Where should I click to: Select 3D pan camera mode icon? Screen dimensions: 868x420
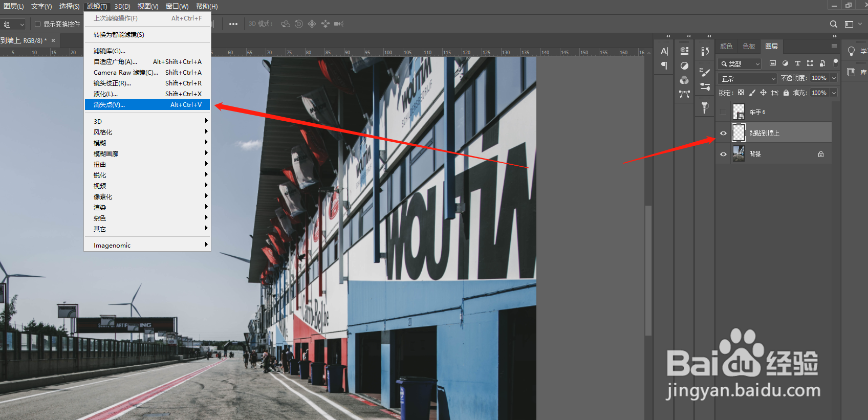click(x=312, y=24)
